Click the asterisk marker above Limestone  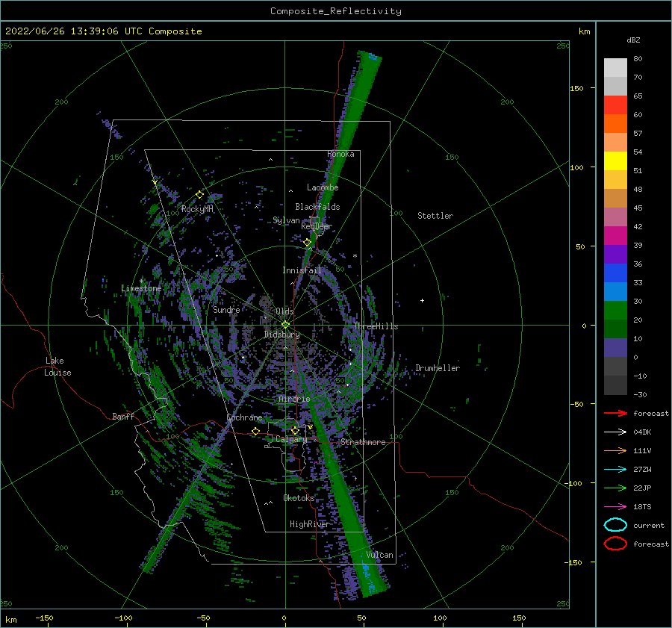pos(141,282)
